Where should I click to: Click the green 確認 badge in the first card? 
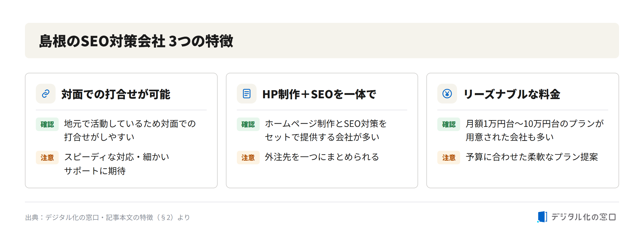[x=47, y=124]
